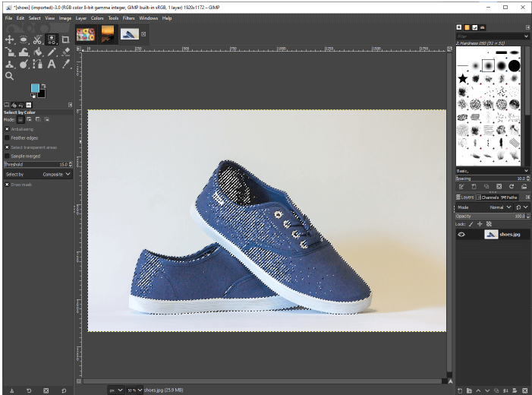The height and width of the screenshot is (395, 532).
Task: Choose Add to selection mode
Action: [x=29, y=119]
